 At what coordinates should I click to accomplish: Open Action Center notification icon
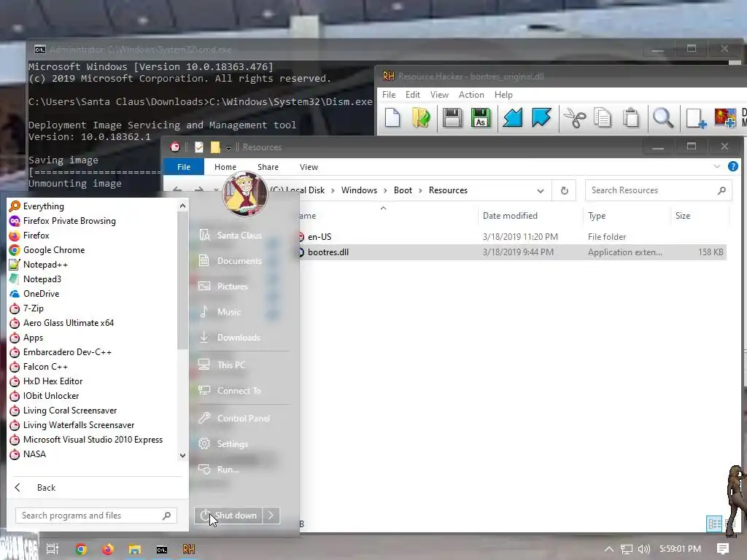723,549
